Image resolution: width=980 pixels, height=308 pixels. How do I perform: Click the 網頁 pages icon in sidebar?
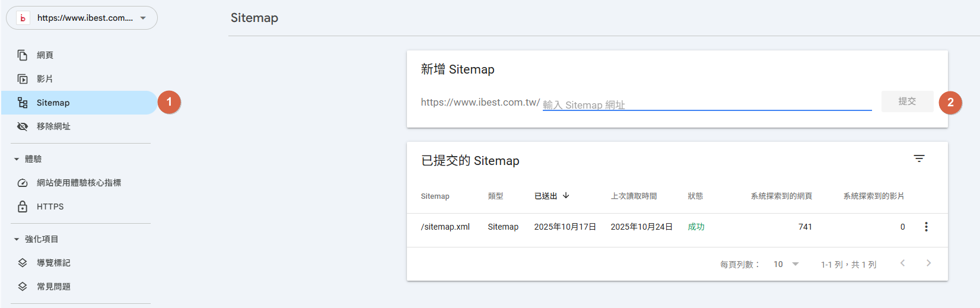point(23,55)
